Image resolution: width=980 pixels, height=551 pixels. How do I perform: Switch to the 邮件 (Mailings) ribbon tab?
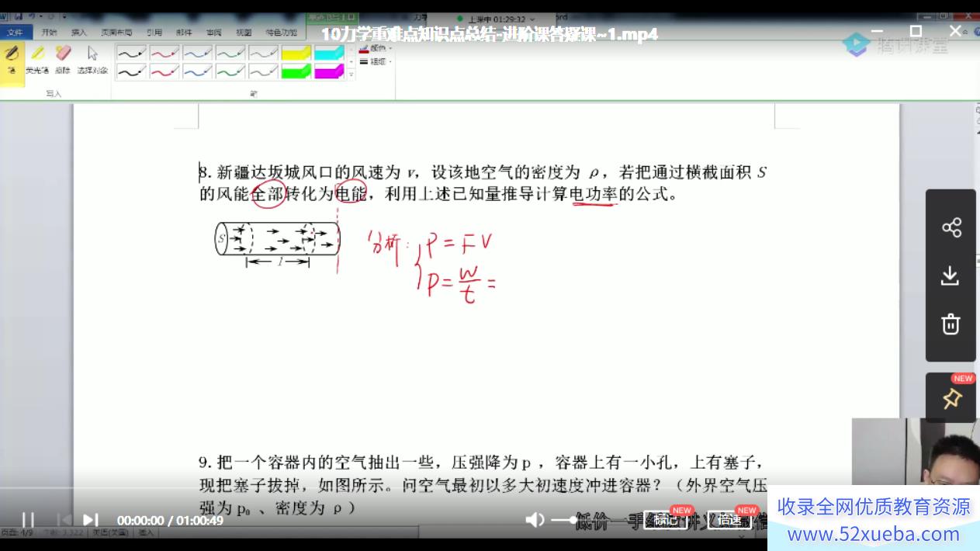[x=185, y=33]
